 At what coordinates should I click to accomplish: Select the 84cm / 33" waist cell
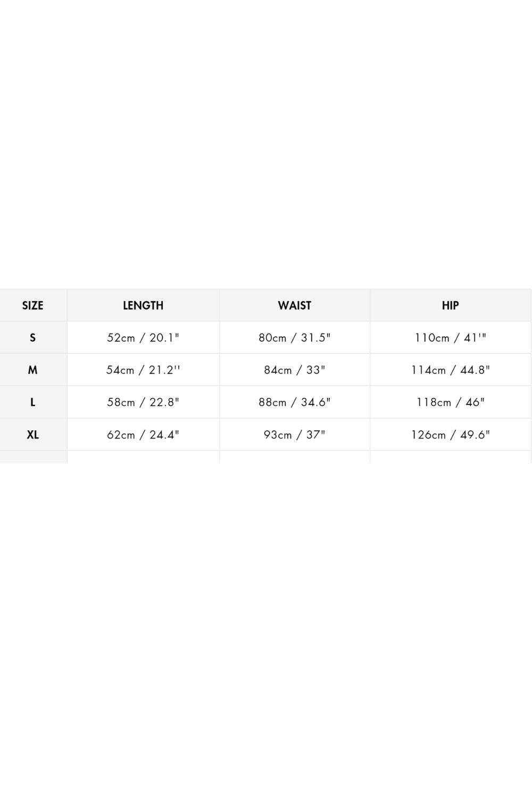[x=295, y=370]
